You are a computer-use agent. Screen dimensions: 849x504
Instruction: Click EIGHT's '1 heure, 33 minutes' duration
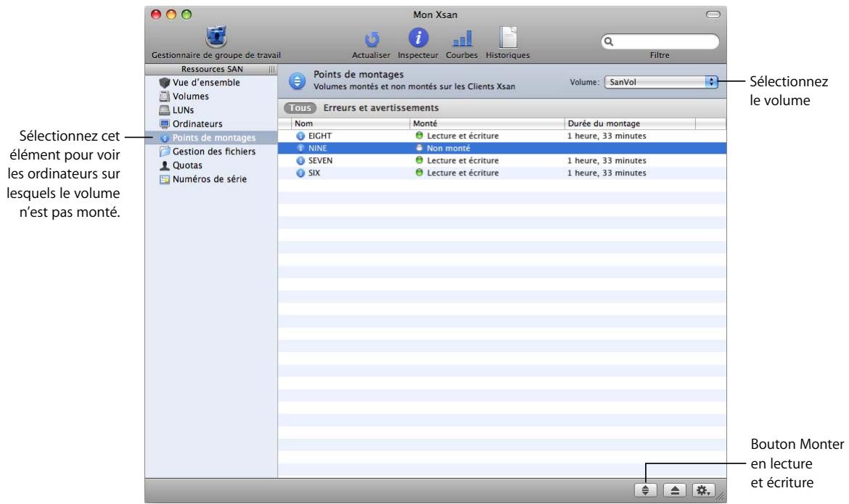coord(607,136)
